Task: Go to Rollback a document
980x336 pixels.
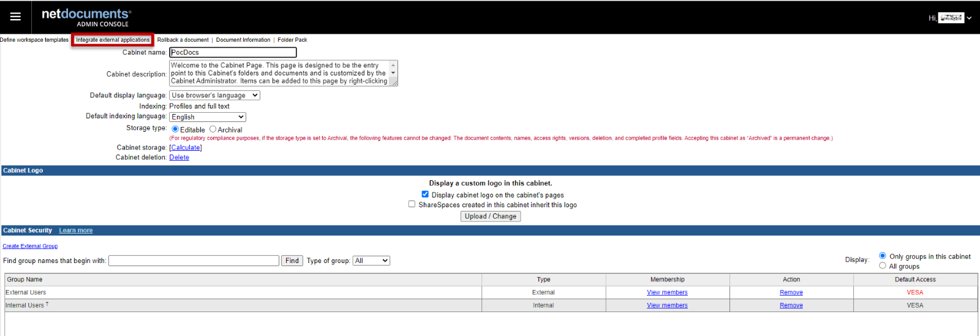Action: click(x=183, y=40)
